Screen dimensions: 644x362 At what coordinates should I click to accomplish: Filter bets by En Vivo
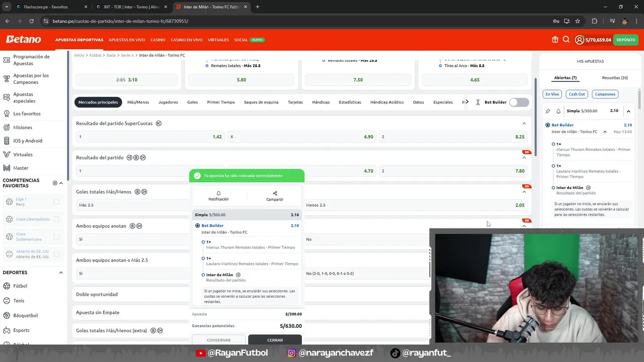[552, 94]
